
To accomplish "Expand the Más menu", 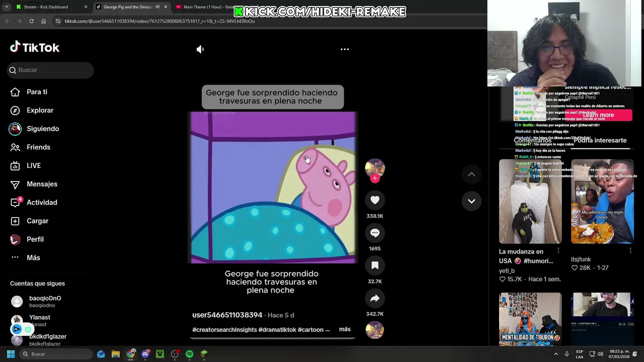I will 25,257.
